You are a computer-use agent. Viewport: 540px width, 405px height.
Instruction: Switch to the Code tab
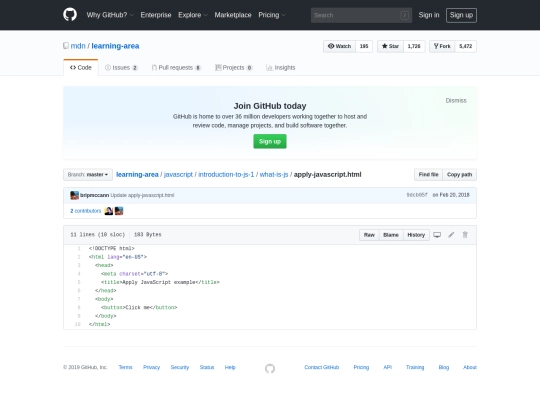coord(81,68)
